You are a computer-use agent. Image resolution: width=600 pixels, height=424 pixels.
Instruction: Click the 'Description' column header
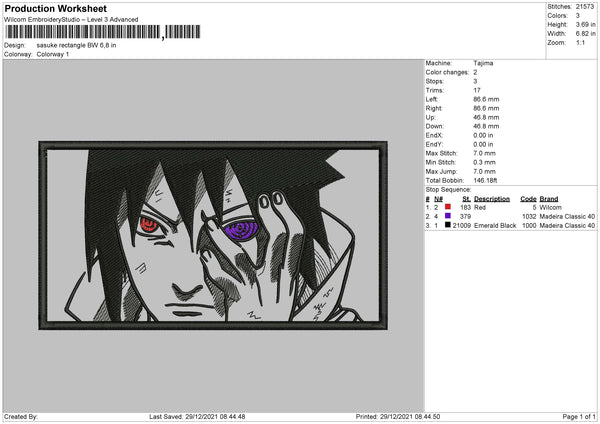492,199
